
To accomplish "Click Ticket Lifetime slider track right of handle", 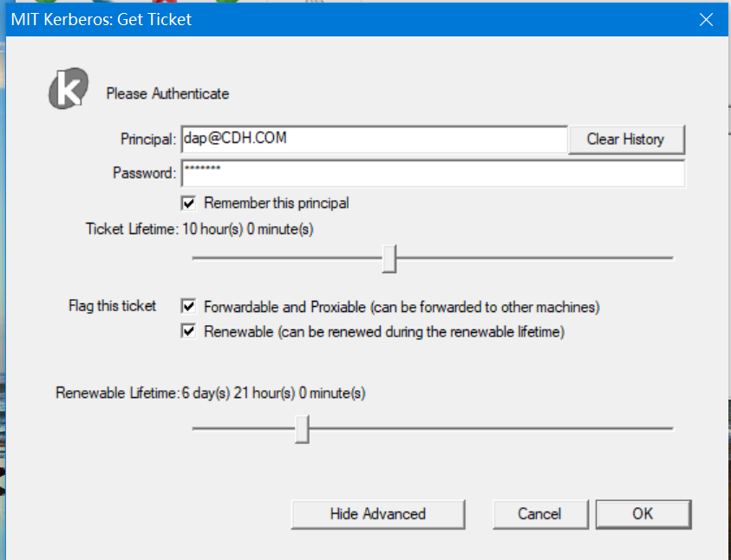I will click(534, 257).
